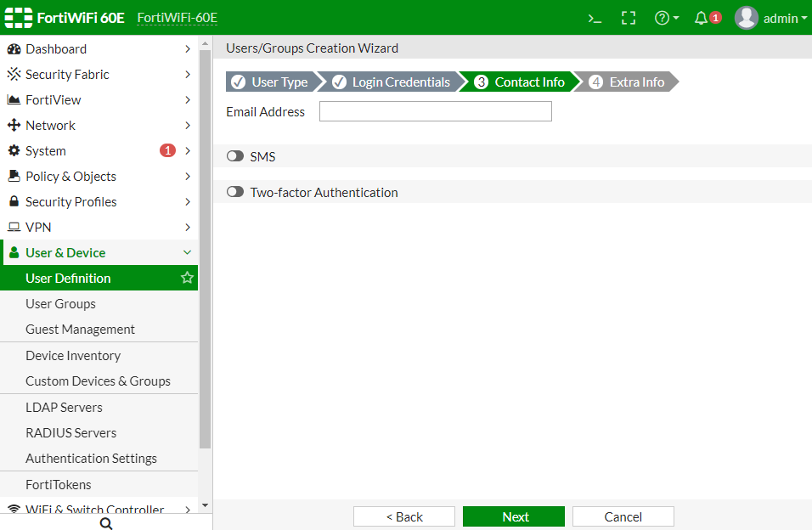Click the FortiWiFi logo icon
812x530 pixels.
(x=19, y=18)
